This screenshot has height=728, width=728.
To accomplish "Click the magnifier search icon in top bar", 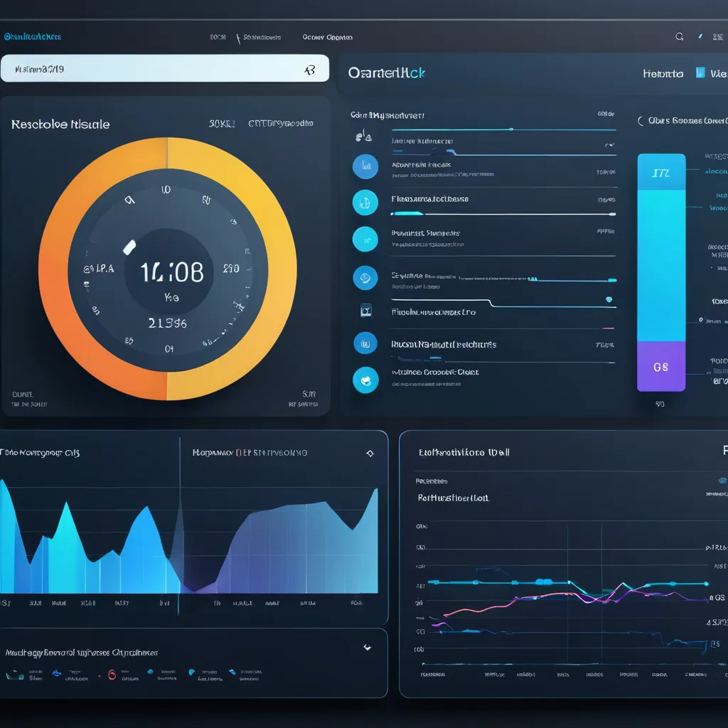I will pyautogui.click(x=680, y=37).
